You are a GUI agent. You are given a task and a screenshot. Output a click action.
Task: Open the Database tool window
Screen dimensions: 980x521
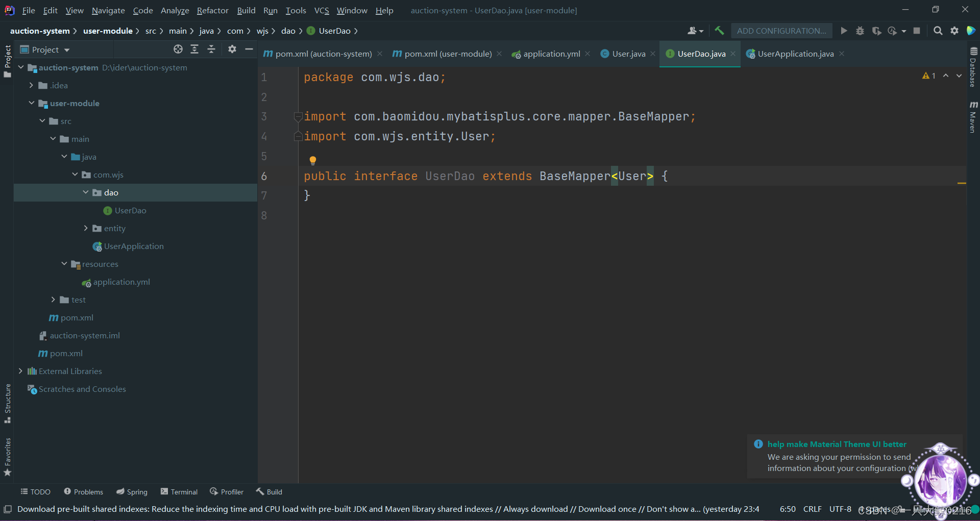click(973, 66)
